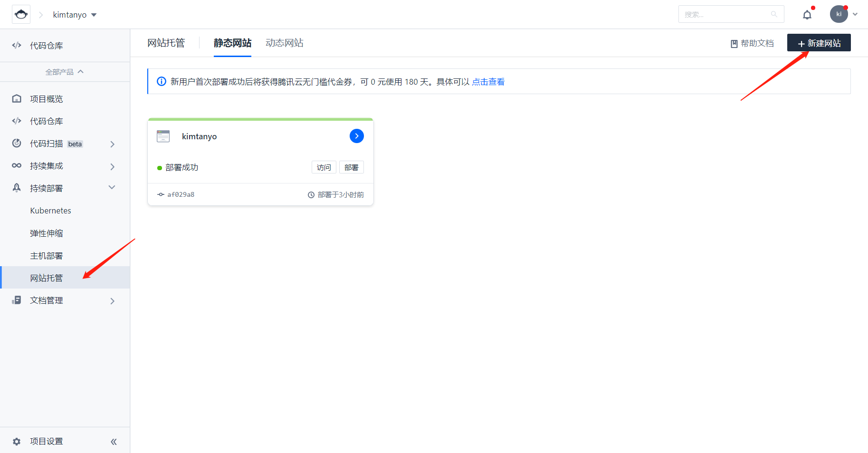This screenshot has height=453, width=868.
Task: Click the website window icon on card
Action: pyautogui.click(x=163, y=136)
